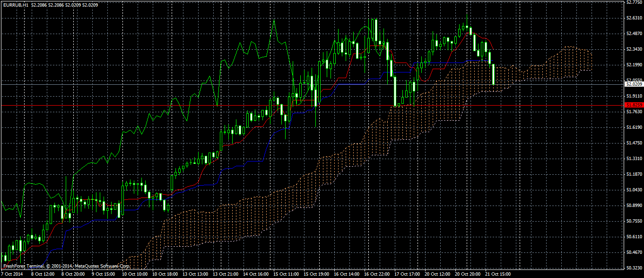Select the red horizontal line at 51.8259

[312, 105]
